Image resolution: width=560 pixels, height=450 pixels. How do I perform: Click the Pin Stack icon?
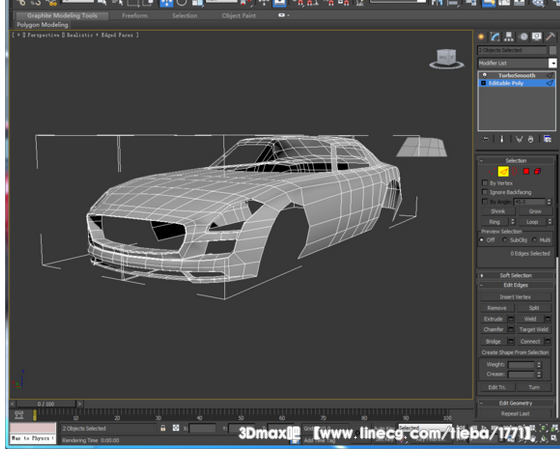click(x=486, y=139)
